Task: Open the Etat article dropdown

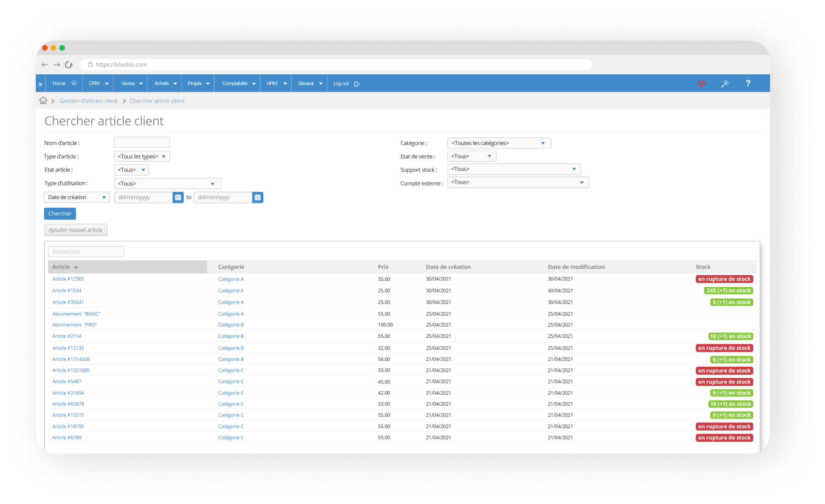Action: click(131, 170)
